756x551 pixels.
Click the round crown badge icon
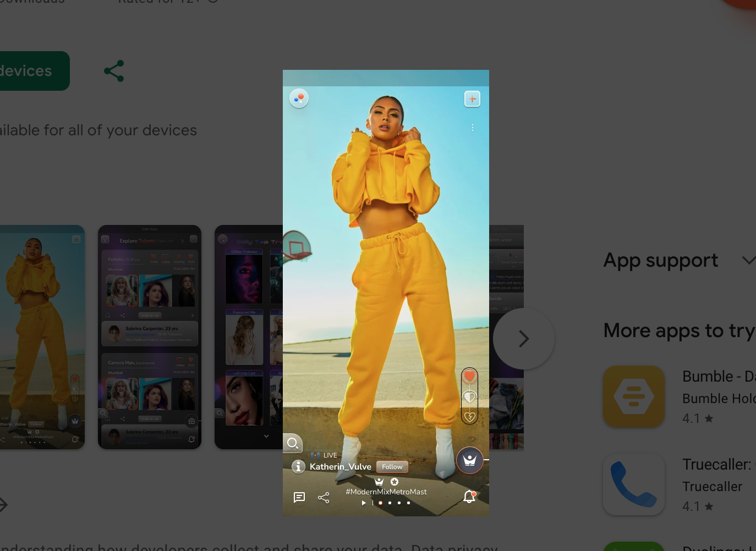469,460
